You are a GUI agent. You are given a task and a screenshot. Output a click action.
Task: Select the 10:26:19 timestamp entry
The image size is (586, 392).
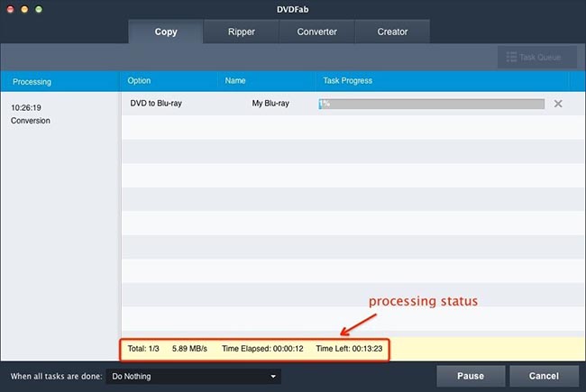click(26, 107)
